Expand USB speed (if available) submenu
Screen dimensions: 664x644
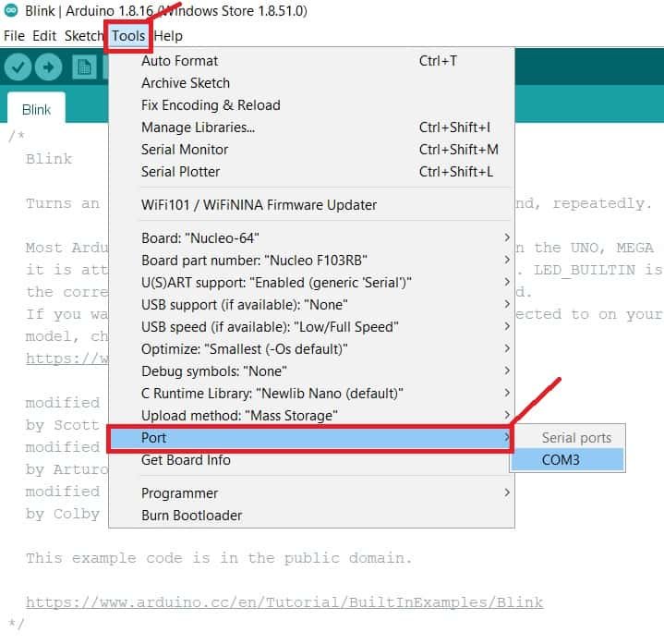[x=311, y=327]
